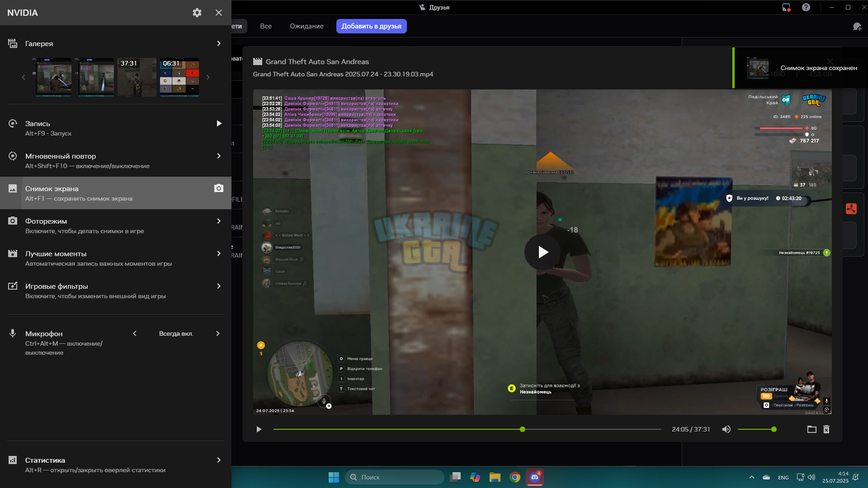
Task: Open Task View on taskbar
Action: [455, 477]
